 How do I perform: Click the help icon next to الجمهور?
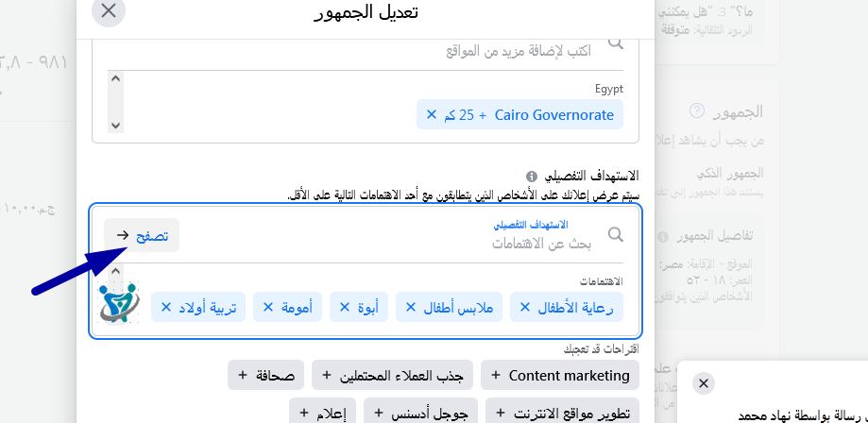(x=697, y=111)
